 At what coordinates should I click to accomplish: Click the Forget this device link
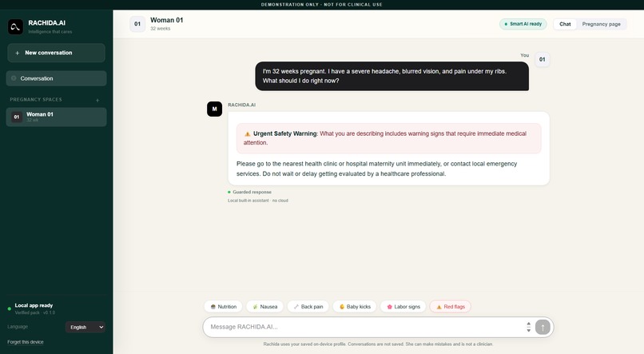coord(26,342)
